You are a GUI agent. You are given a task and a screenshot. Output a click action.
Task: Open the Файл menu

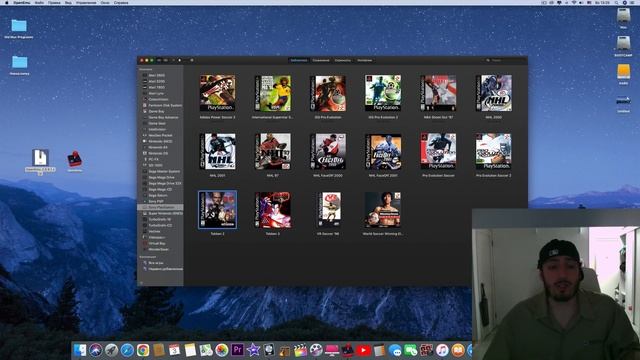(x=39, y=2)
